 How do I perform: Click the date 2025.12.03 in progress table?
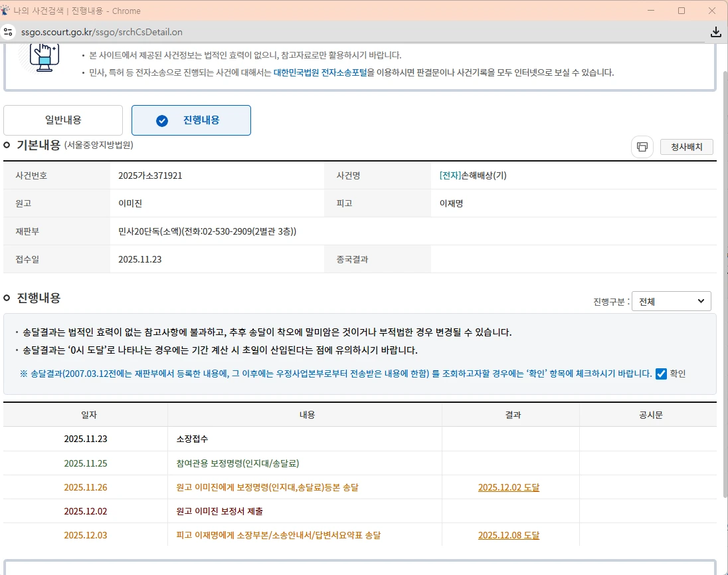point(86,535)
